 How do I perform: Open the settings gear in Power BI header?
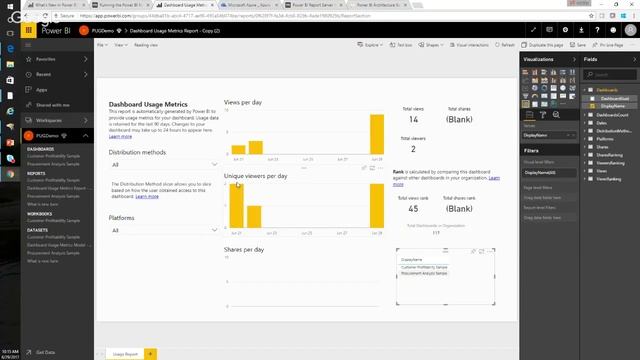[x=565, y=30]
